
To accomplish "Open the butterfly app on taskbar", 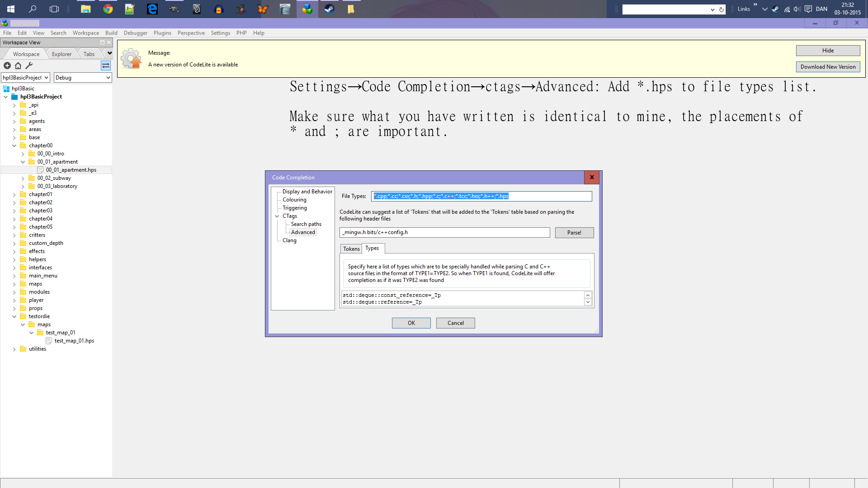I will coord(263,9).
